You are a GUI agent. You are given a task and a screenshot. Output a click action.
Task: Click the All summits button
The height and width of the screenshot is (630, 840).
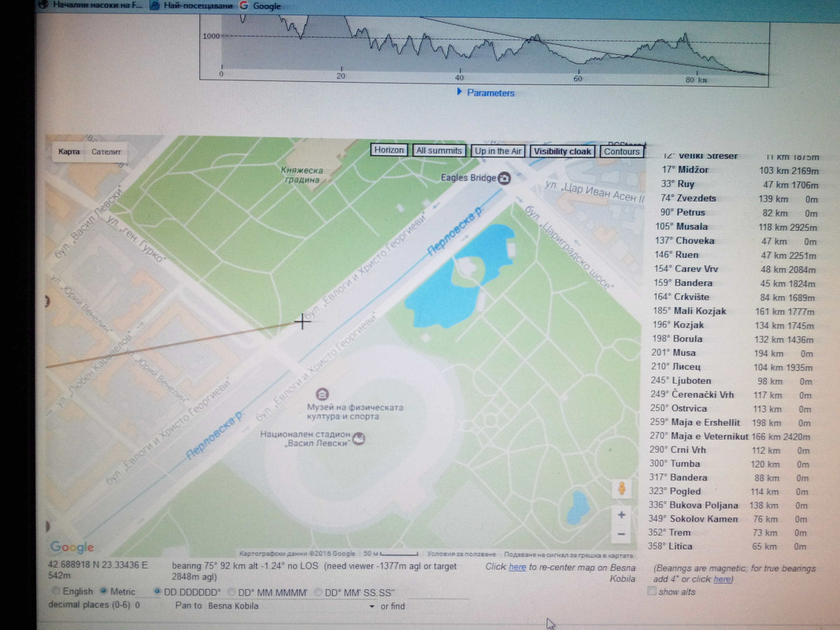[x=439, y=150]
